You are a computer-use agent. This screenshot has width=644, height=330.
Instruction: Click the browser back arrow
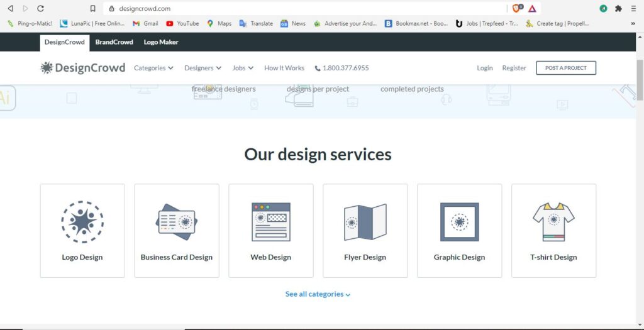(x=11, y=8)
